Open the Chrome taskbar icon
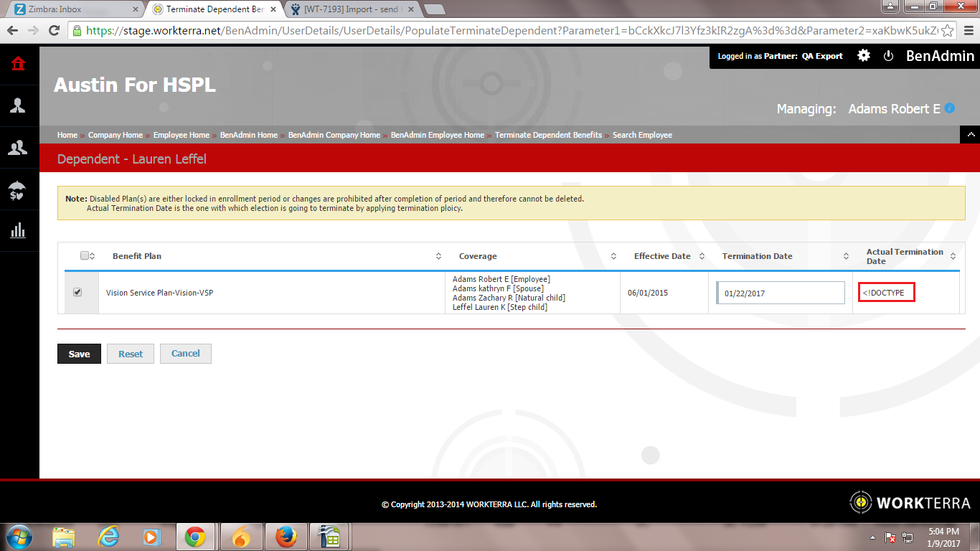 (x=194, y=537)
